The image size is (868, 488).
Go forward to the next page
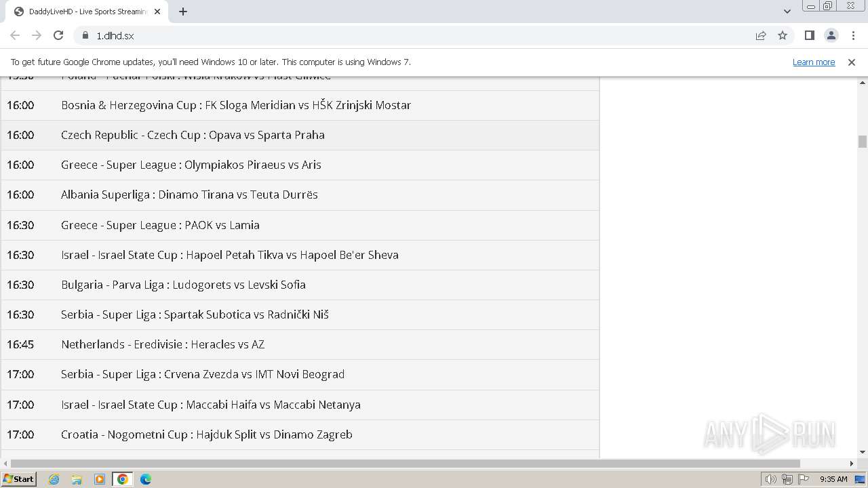pyautogui.click(x=37, y=35)
